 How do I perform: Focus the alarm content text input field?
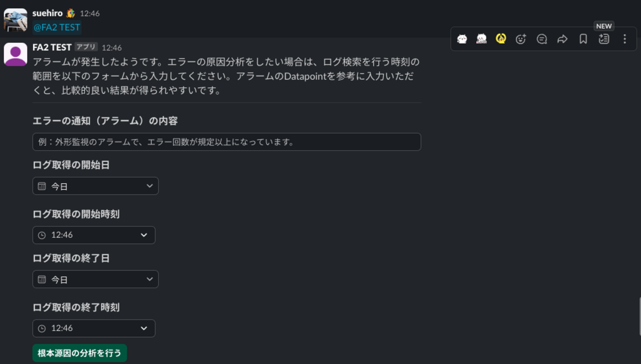pyautogui.click(x=226, y=142)
